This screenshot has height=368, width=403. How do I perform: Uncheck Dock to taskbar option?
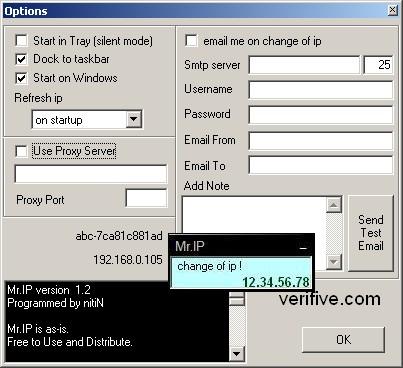pos(22,59)
